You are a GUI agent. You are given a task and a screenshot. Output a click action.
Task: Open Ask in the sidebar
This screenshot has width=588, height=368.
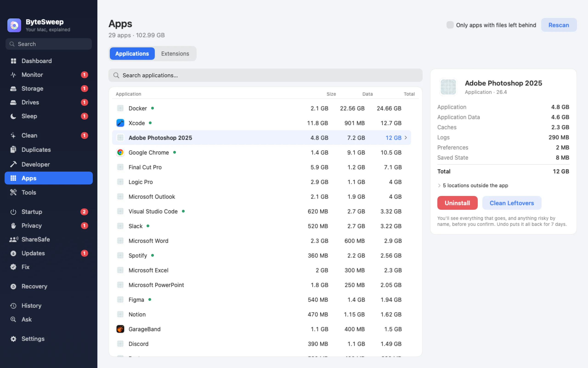[x=49, y=319]
